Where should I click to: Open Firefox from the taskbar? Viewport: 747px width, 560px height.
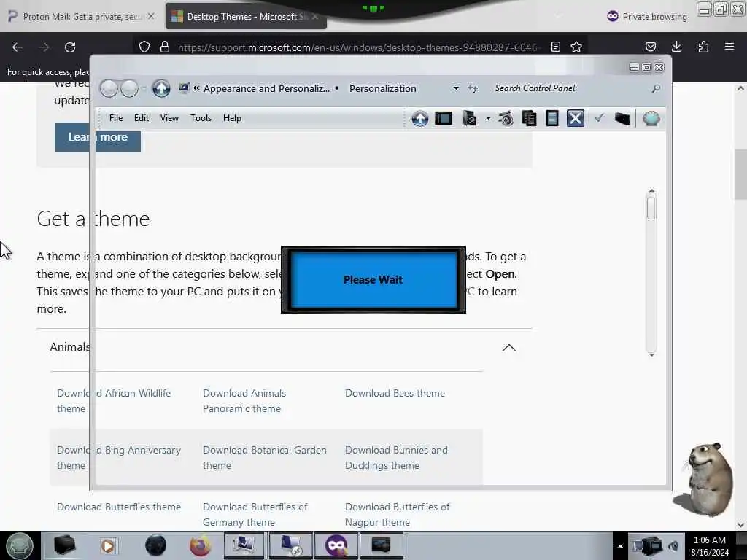[x=200, y=545]
